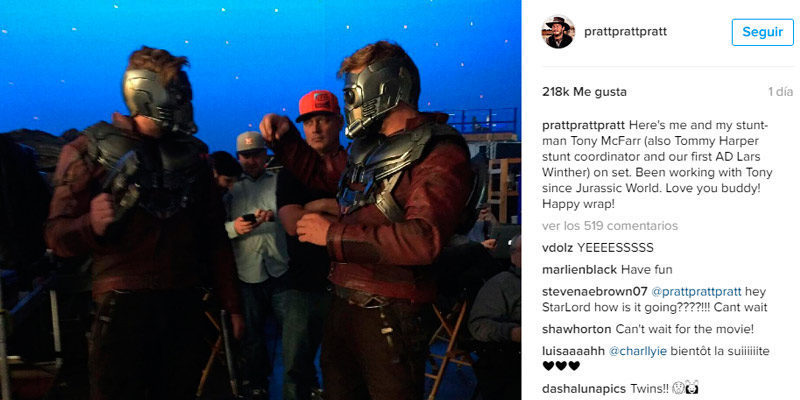
Task: Follow the account with Seguir button
Action: coord(762,32)
